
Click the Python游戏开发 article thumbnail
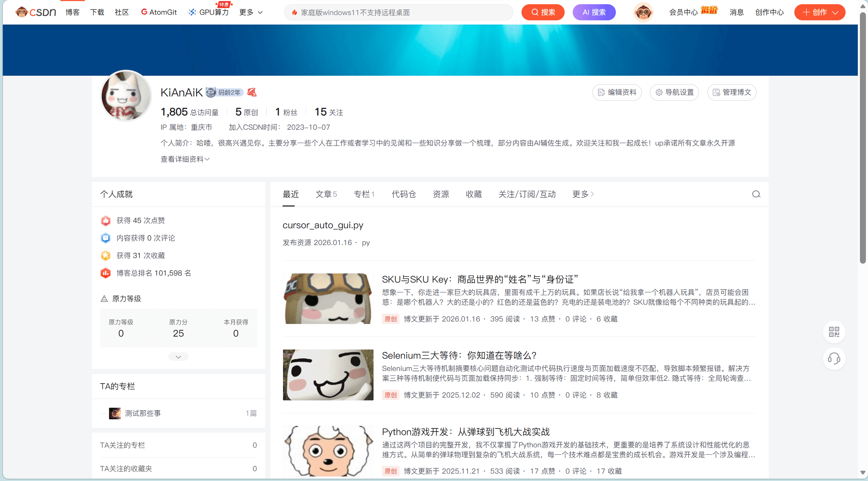tap(328, 451)
